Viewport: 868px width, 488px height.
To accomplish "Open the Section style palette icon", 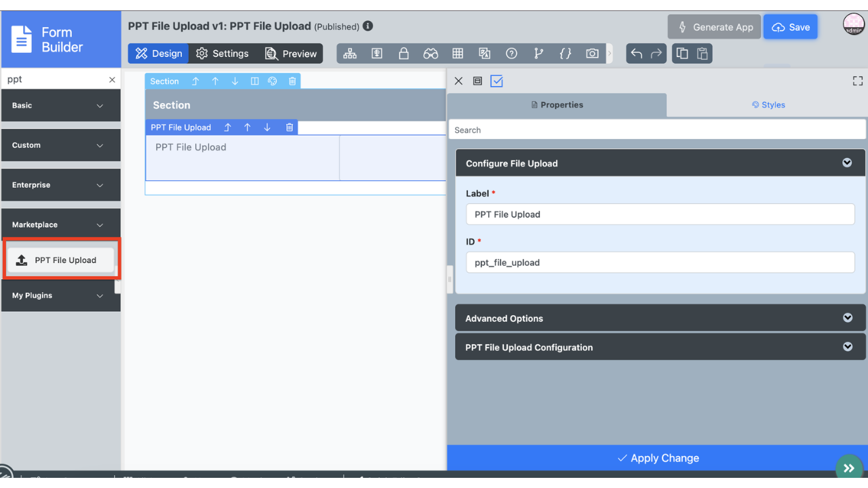I will coord(273,81).
